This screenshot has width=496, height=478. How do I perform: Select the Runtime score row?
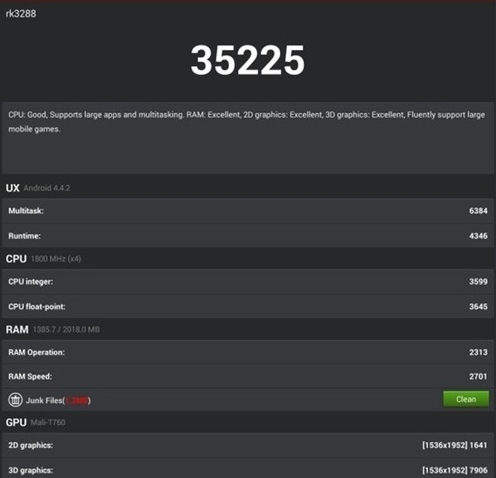pyautogui.click(x=248, y=236)
